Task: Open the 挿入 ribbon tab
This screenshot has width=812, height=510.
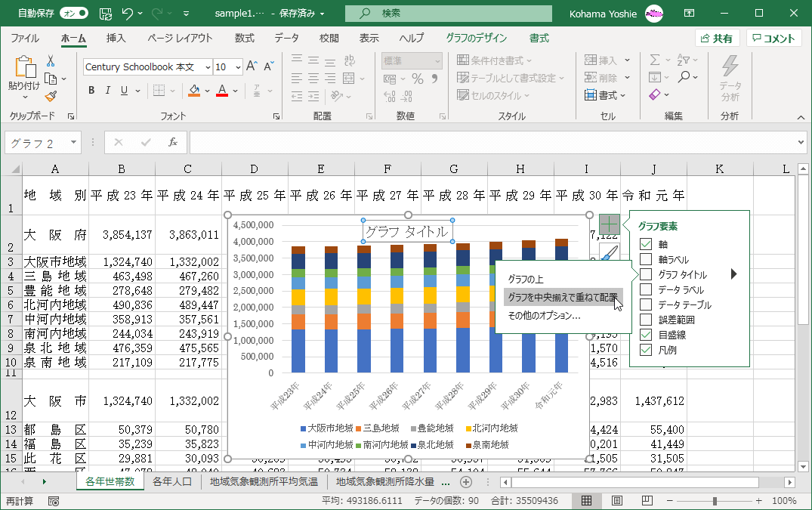Action: click(x=116, y=39)
